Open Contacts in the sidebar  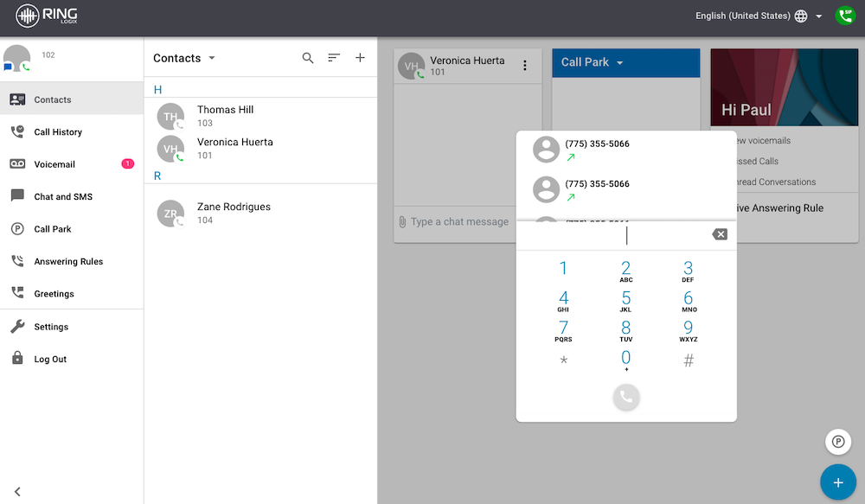tap(72, 99)
